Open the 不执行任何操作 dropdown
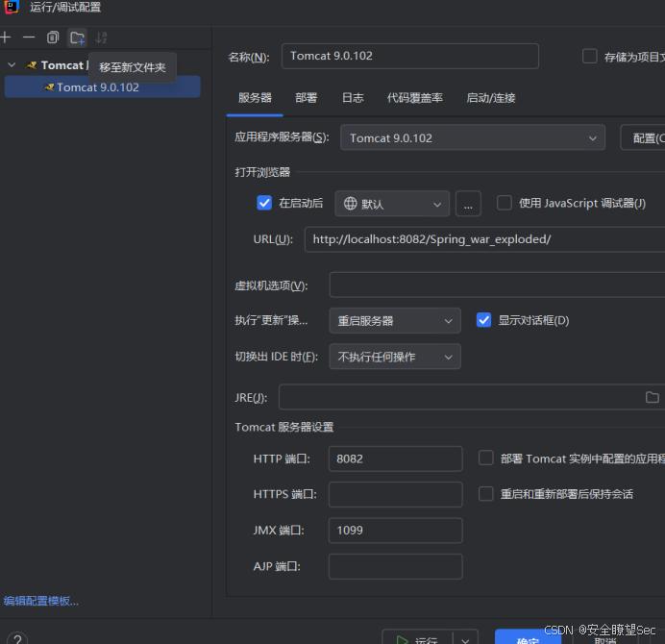 (x=395, y=357)
